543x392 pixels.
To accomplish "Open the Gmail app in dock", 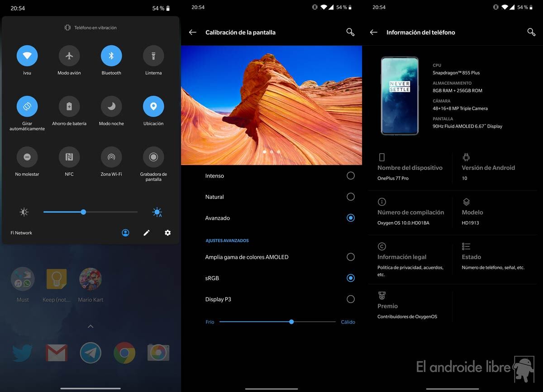I will click(x=57, y=353).
